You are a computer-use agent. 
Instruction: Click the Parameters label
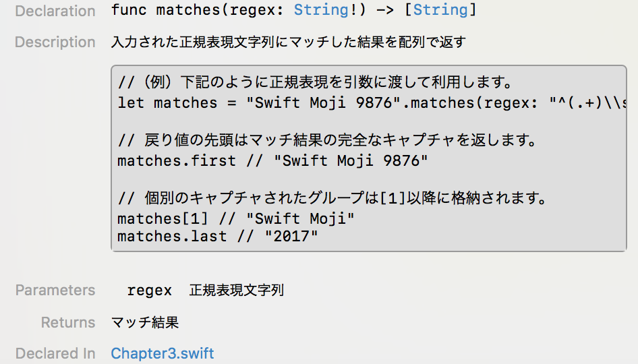click(55, 291)
